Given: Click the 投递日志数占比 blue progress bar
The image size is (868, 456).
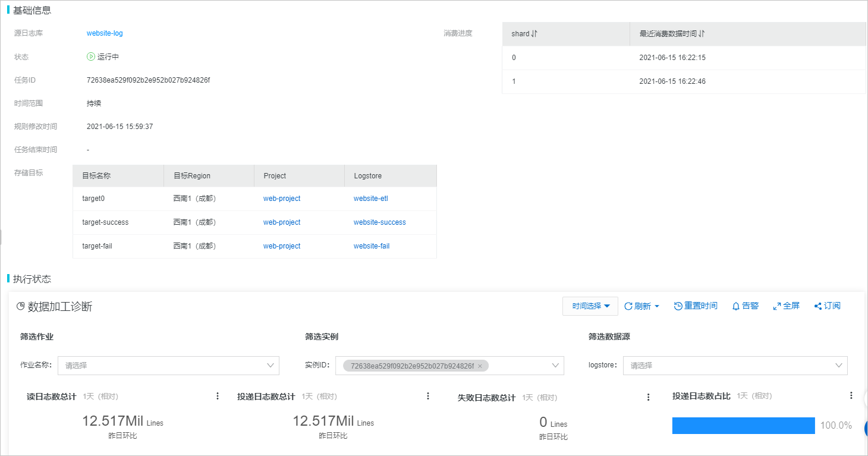Looking at the screenshot, I should point(743,426).
